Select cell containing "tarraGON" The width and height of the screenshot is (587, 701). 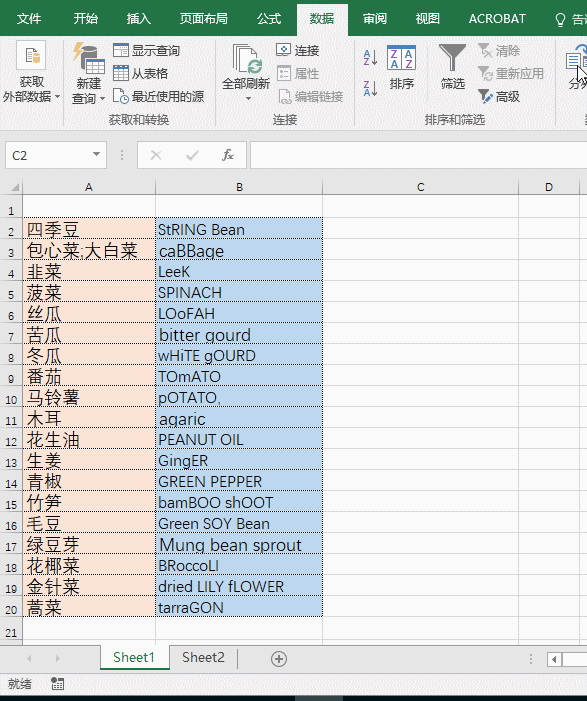(x=239, y=607)
